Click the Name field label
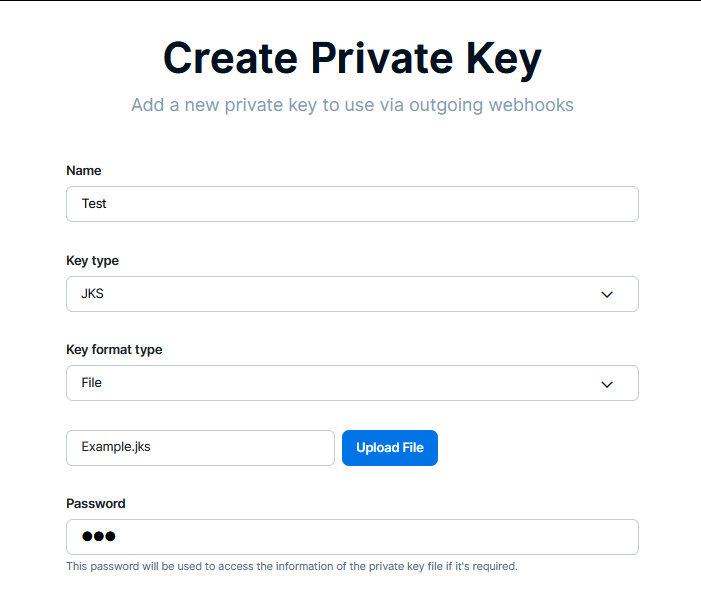This screenshot has width=701, height=607. click(84, 171)
